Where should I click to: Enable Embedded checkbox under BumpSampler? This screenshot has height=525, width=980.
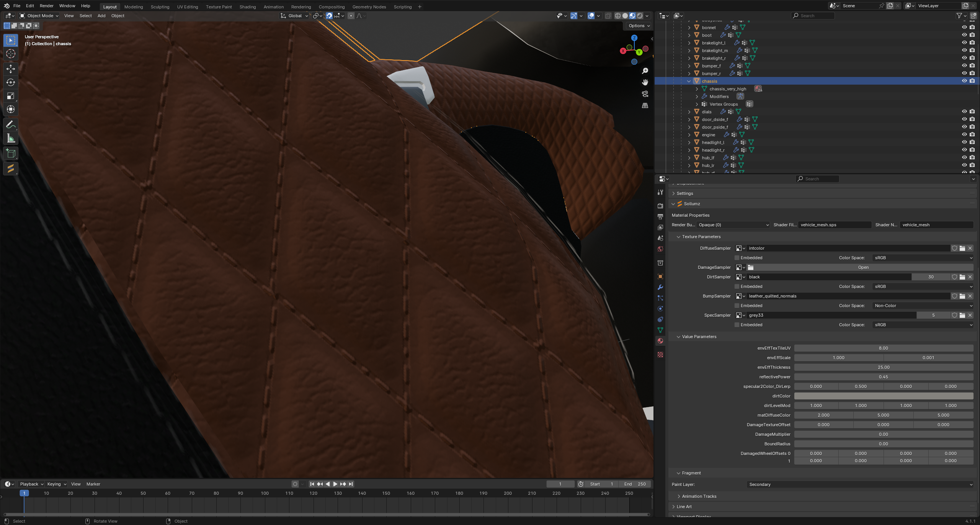737,306
